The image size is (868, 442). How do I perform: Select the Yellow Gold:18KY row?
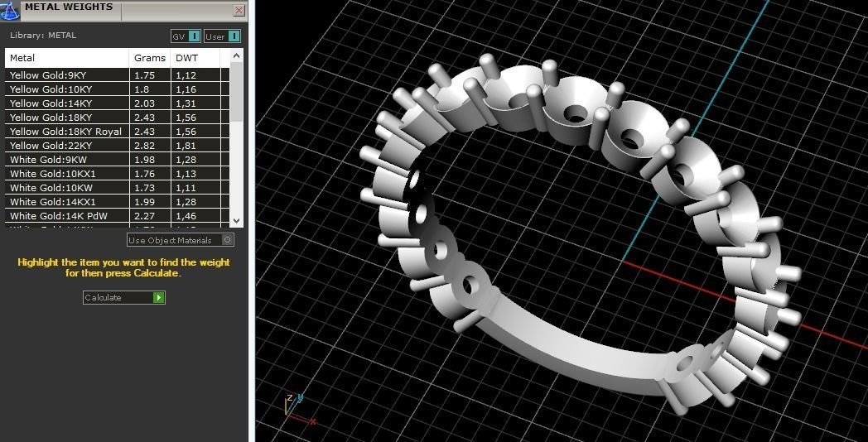(117, 118)
